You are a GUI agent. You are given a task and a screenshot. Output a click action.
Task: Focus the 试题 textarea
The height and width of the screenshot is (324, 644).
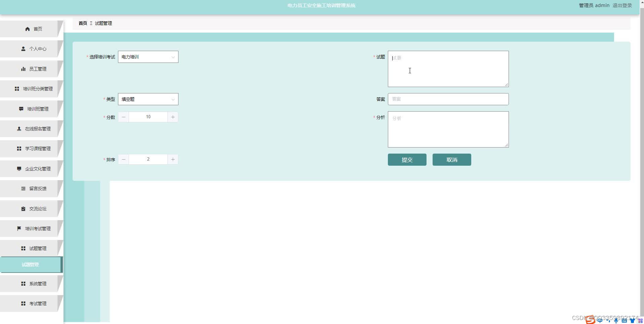coord(448,69)
